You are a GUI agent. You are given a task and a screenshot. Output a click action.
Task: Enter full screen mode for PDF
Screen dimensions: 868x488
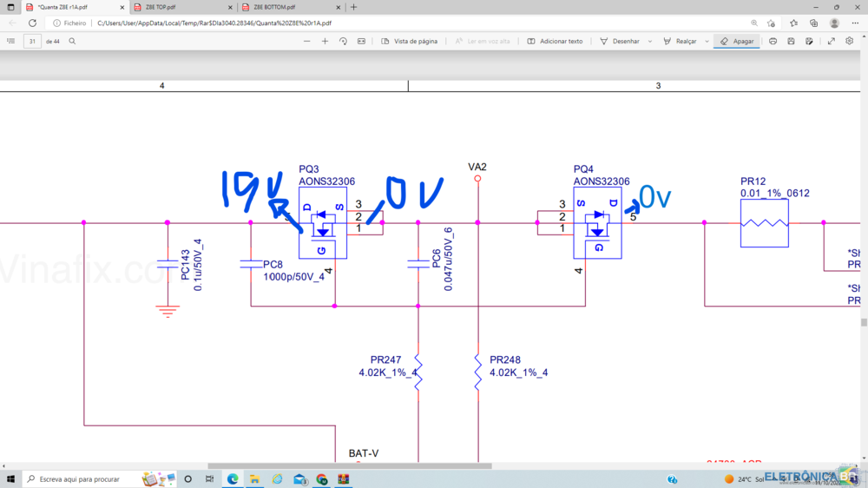click(832, 41)
